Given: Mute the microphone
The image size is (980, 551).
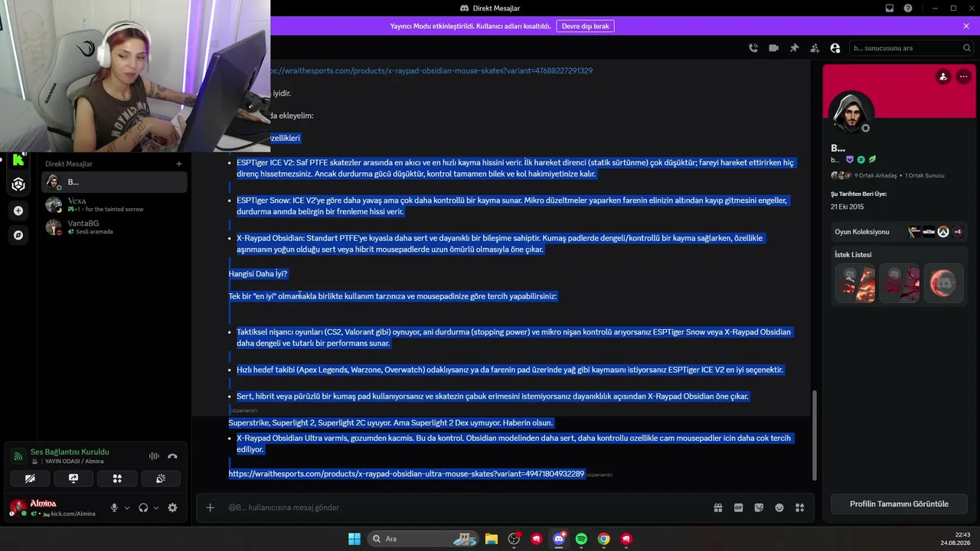Looking at the screenshot, I should [x=114, y=507].
